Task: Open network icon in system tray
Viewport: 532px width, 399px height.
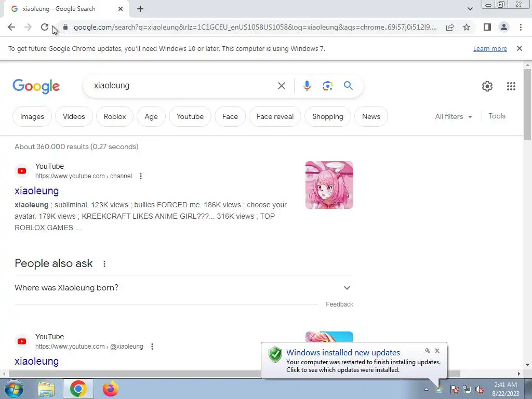Action: click(x=467, y=389)
